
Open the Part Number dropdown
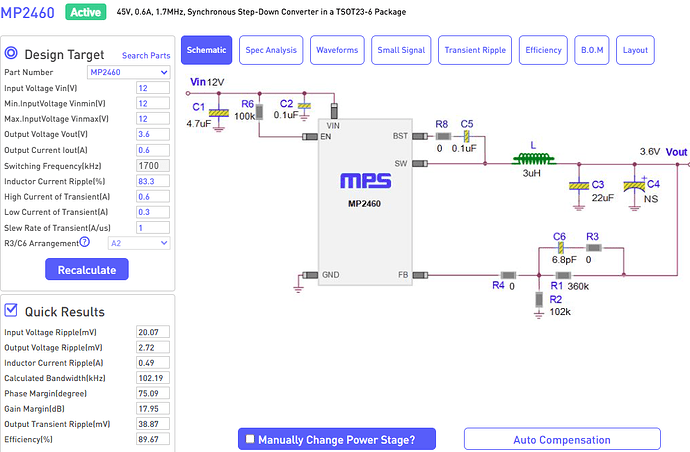pos(128,73)
